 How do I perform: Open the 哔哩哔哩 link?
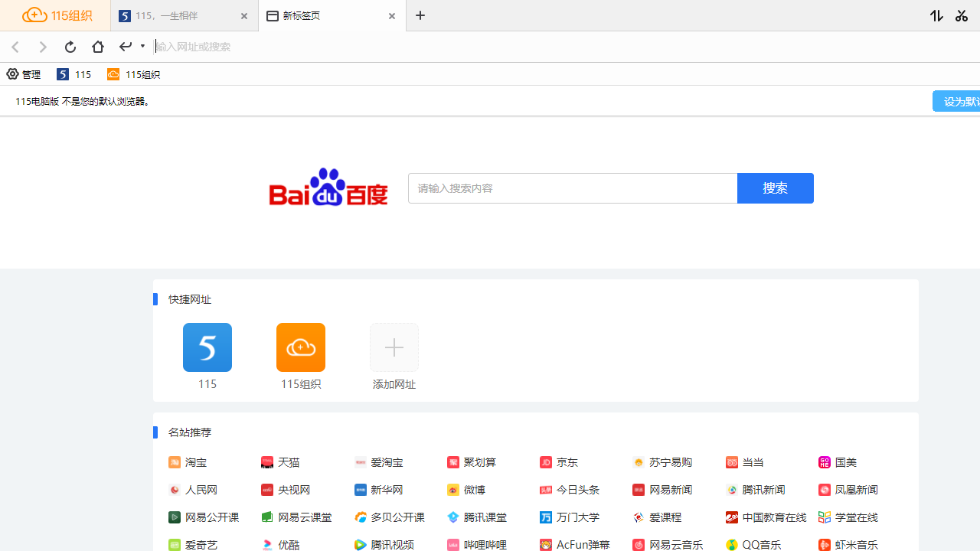[485, 545]
